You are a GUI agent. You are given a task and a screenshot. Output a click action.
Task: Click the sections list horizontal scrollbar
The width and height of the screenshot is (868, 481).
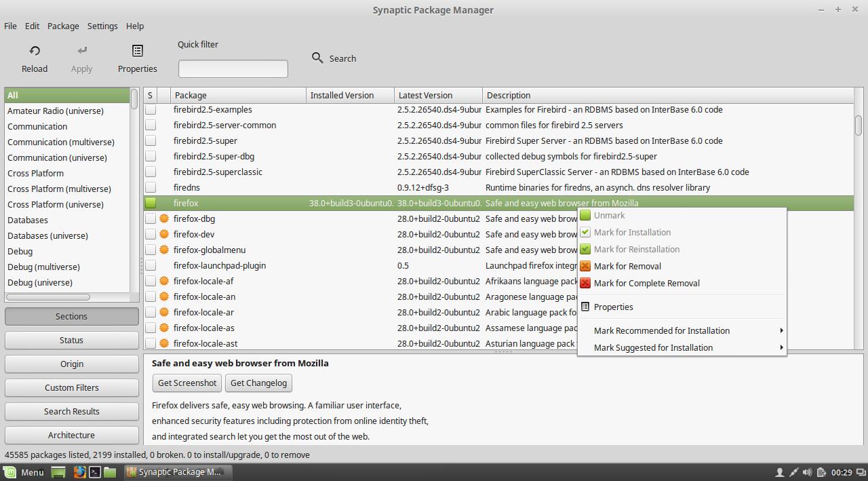tap(47, 297)
